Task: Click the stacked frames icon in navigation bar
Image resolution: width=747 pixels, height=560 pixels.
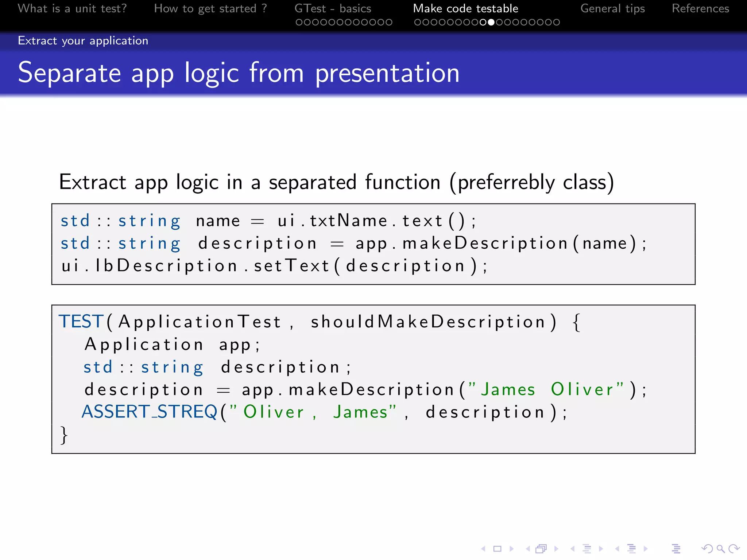Action: 541,549
